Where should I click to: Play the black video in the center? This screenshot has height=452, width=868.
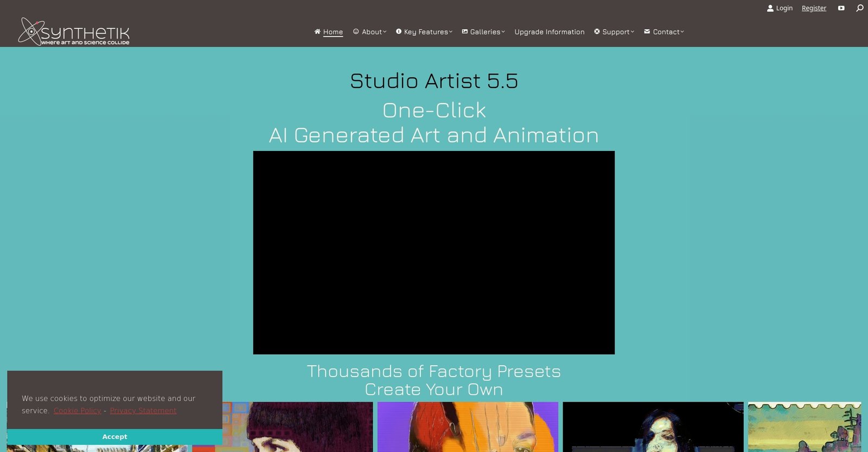433,252
